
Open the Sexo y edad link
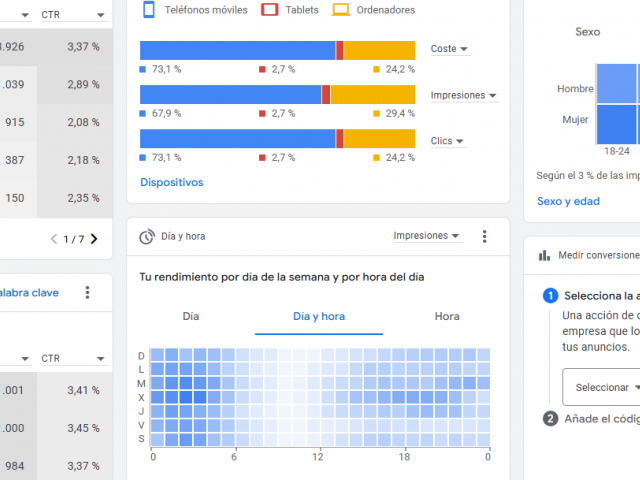568,201
